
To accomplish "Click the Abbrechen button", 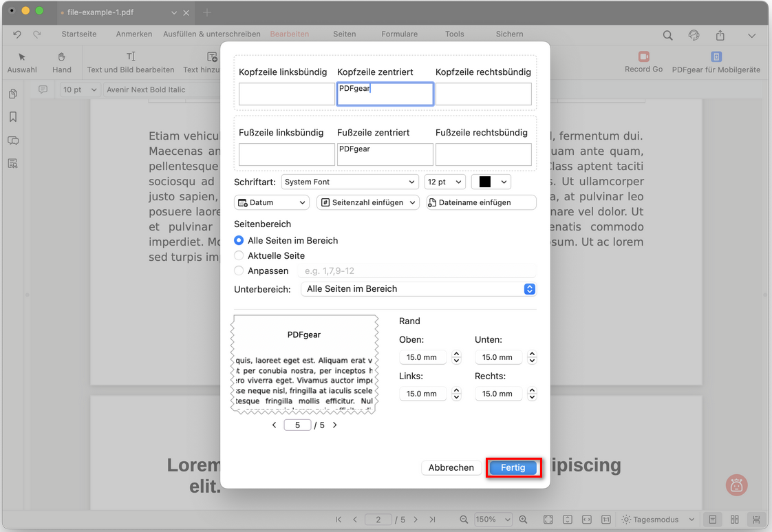I will [451, 468].
